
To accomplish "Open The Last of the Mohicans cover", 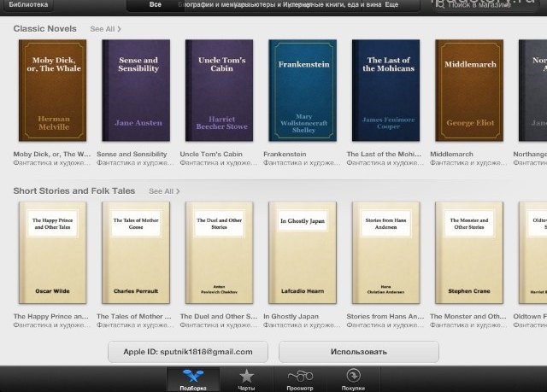I will (x=385, y=91).
